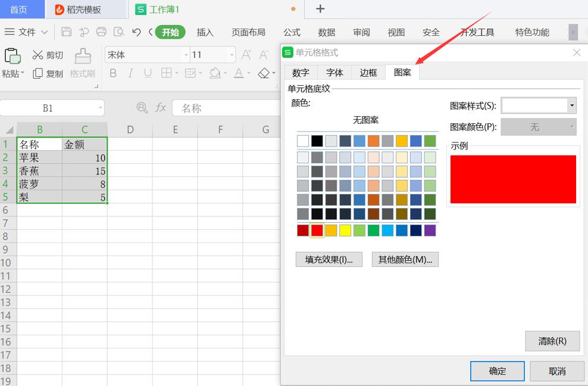This screenshot has height=386, width=588.
Task: Expand the eraser clear dropdown arrow
Action: tap(274, 73)
